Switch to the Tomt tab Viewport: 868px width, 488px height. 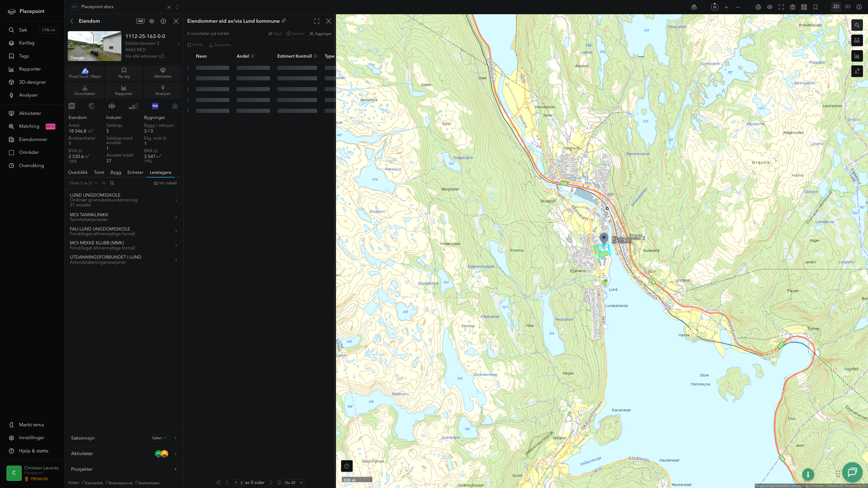[x=99, y=172]
